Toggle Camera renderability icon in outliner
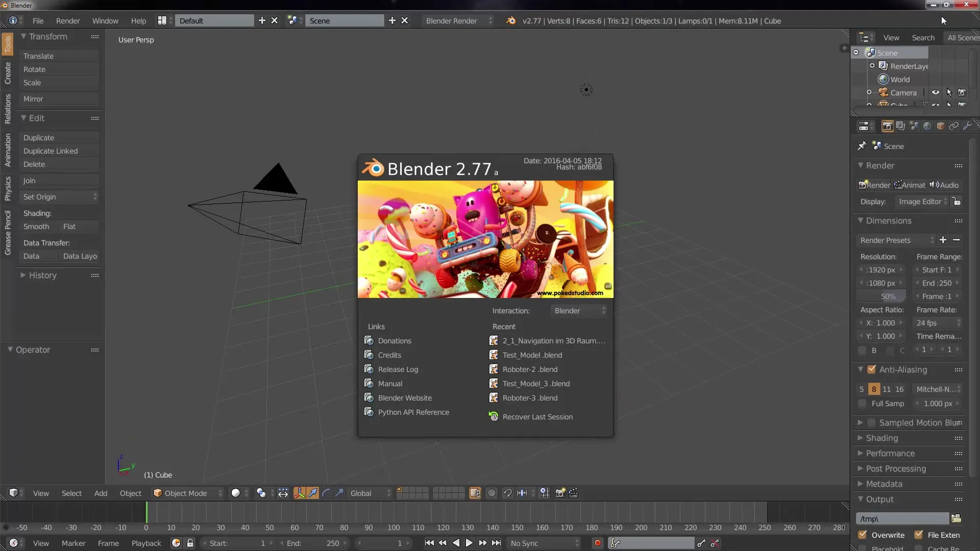Viewport: 980px width, 551px height. click(x=962, y=92)
